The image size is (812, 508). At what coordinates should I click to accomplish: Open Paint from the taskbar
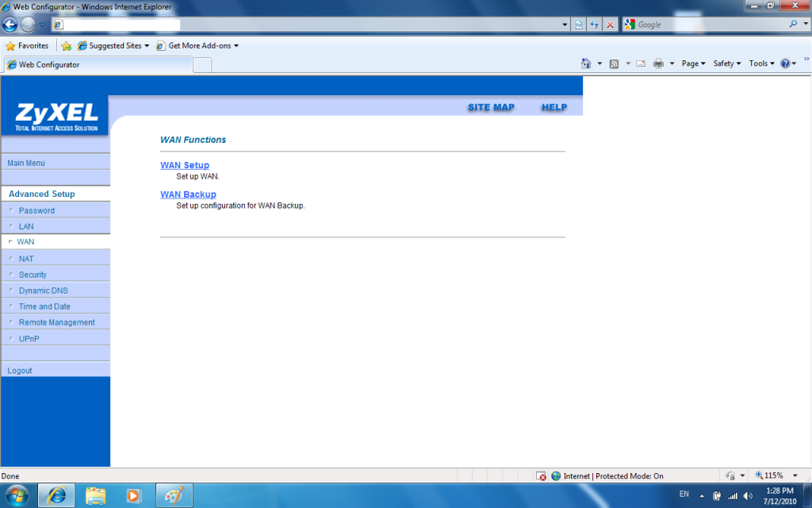[x=173, y=495]
